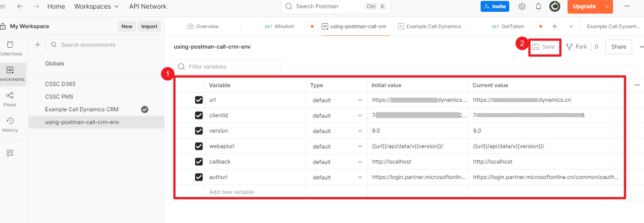Open type dropdown for webapiurl variable
This screenshot has width=644, height=223.
pyautogui.click(x=337, y=146)
